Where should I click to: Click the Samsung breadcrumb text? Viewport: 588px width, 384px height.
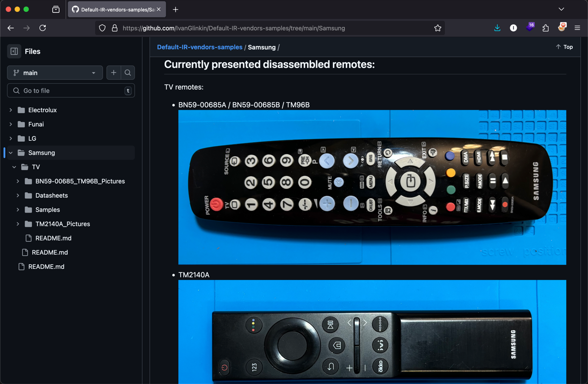(262, 47)
